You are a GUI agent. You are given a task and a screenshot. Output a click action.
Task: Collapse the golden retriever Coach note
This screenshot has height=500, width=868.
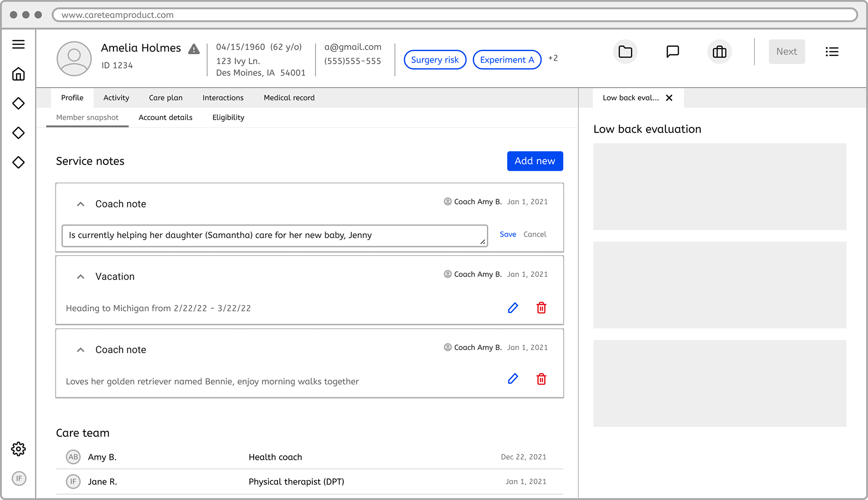[80, 350]
